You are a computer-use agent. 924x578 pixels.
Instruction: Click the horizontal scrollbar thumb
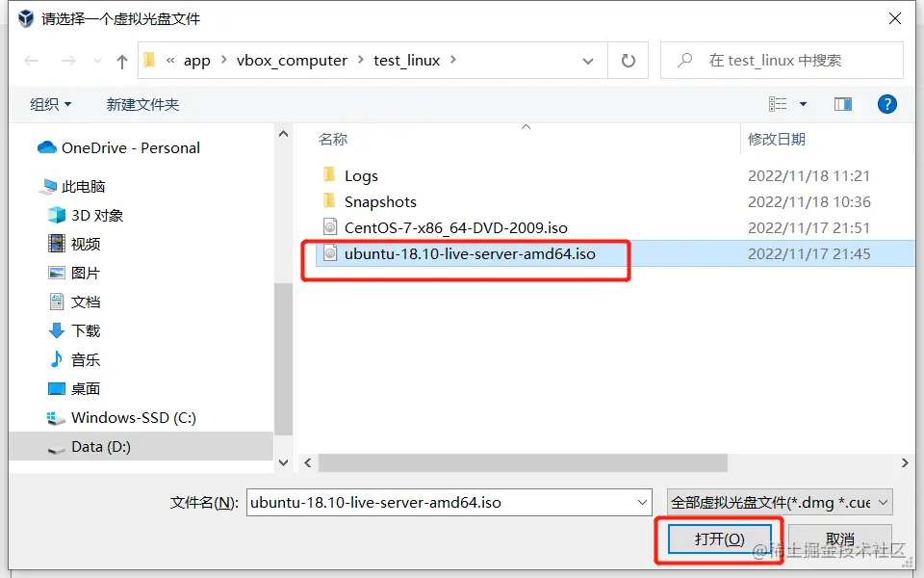click(523, 463)
